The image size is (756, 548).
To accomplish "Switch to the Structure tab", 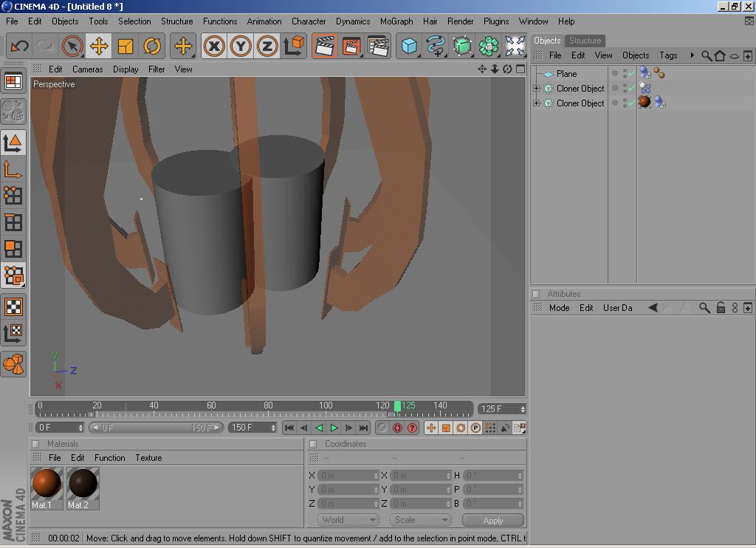I will (585, 41).
